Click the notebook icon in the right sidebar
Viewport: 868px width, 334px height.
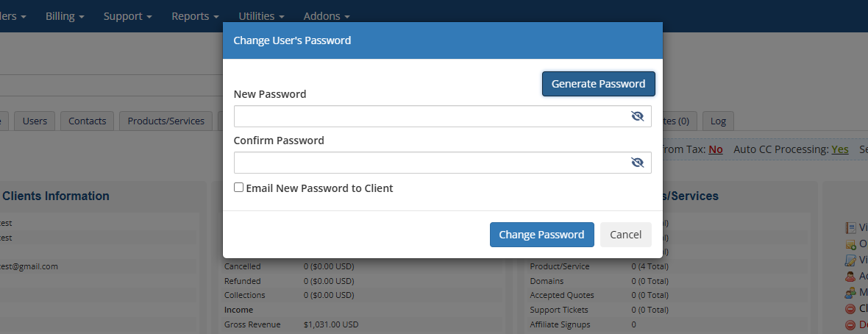click(x=850, y=228)
